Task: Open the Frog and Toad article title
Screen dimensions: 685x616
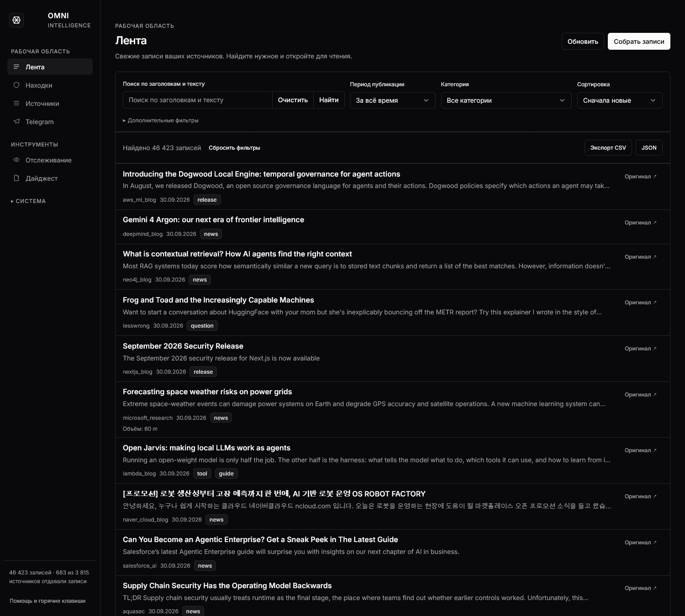Action: pos(218,300)
